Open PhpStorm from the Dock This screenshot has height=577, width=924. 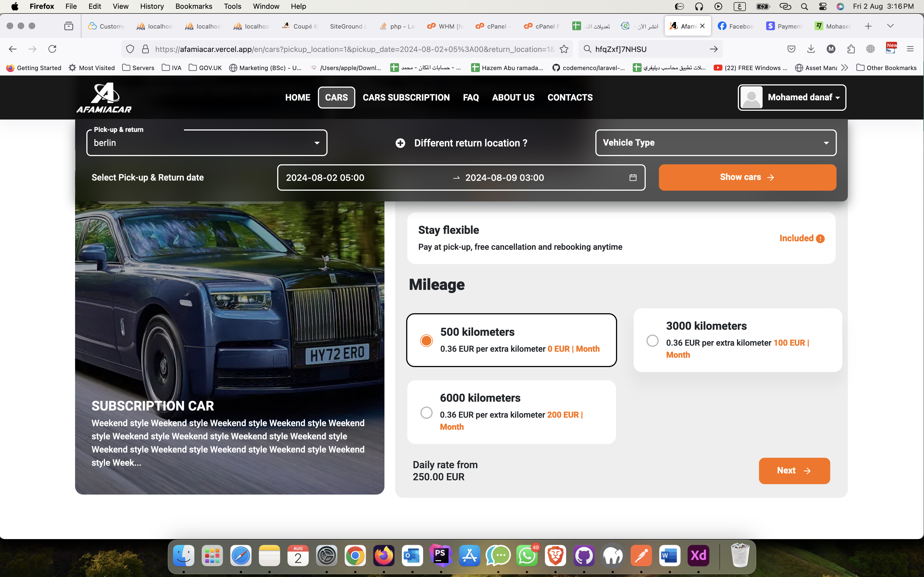[441, 556]
